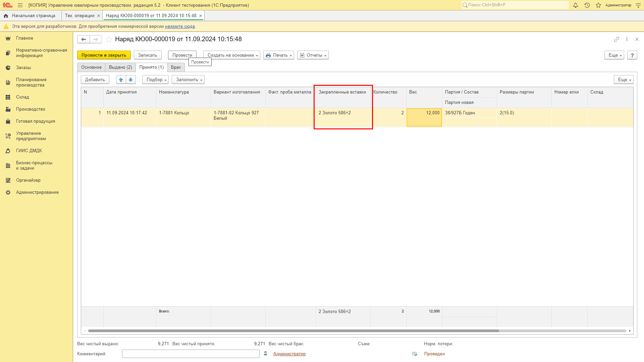Viewport: 644px width, 362px height.
Task: Follow the нажмите сюда link
Action: point(180,26)
